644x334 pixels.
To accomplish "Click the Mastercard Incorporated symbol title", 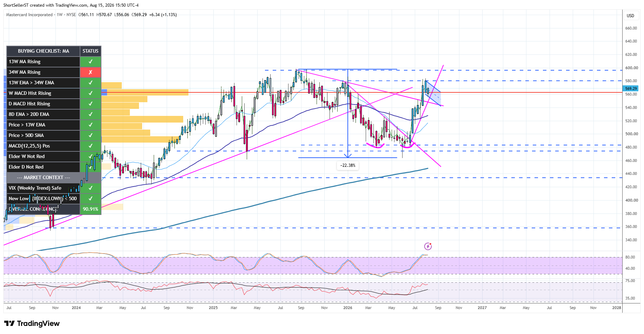I will (x=29, y=15).
